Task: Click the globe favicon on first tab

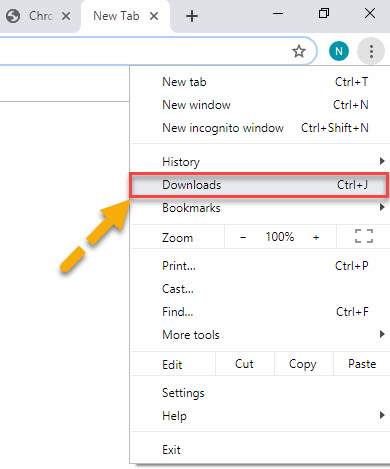Action: (13, 16)
